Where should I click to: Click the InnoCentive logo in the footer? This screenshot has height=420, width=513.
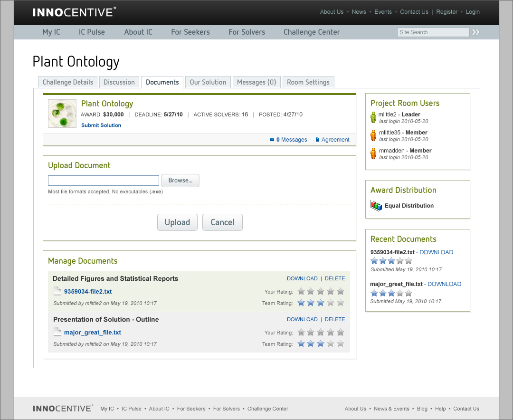pyautogui.click(x=63, y=408)
